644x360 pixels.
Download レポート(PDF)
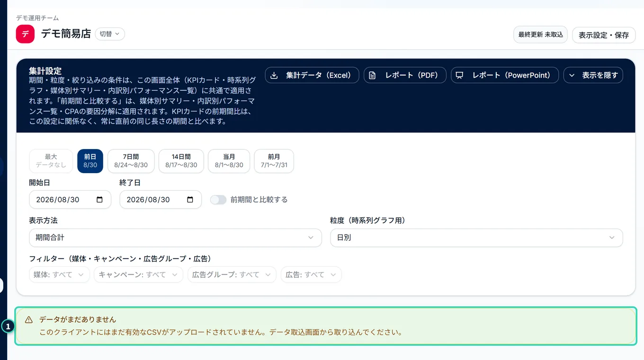point(405,75)
